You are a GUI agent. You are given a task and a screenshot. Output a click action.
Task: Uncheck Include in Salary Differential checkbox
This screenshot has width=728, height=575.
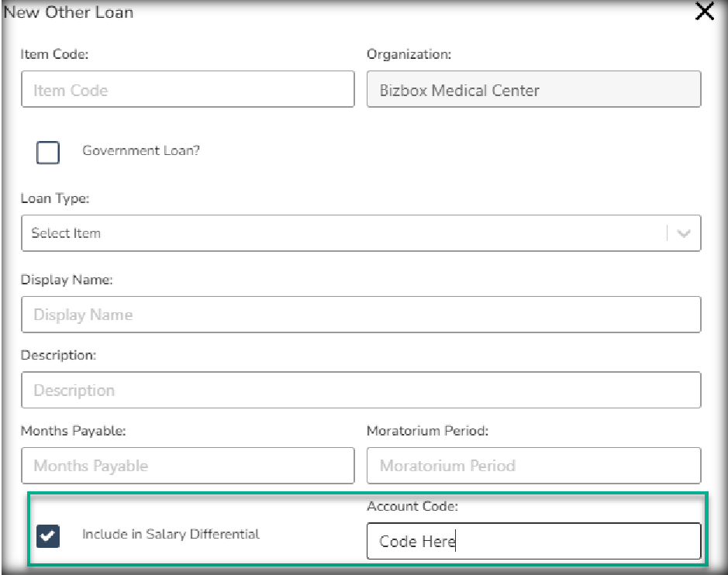tap(48, 535)
